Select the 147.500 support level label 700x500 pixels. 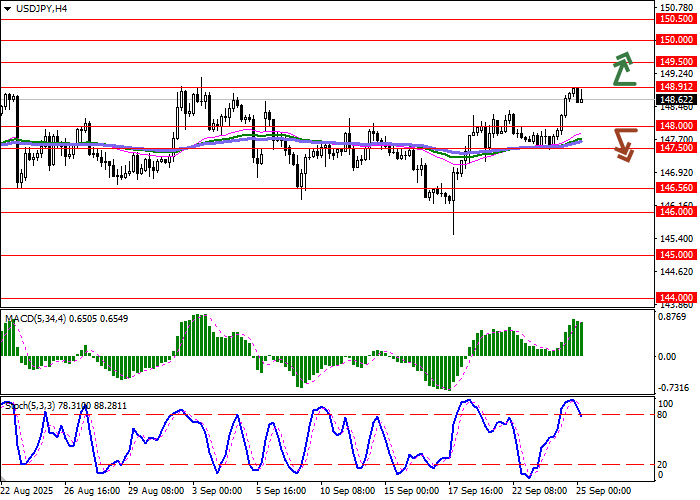tap(676, 148)
